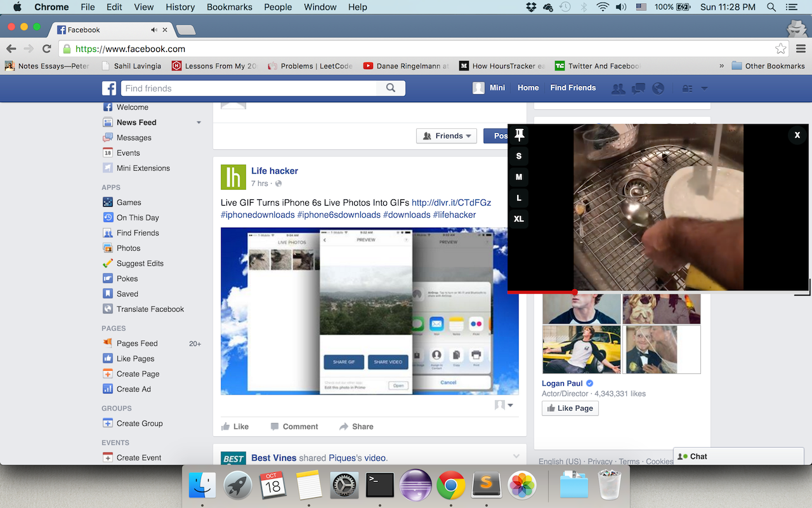Expand News Feed options arrow

coord(199,123)
